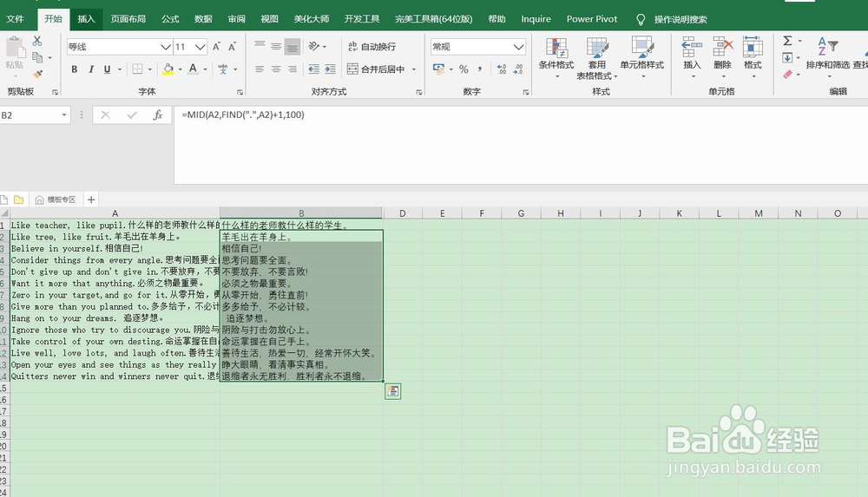Open the 文件 tab
Image resolution: width=868 pixels, height=497 pixels.
(15, 19)
